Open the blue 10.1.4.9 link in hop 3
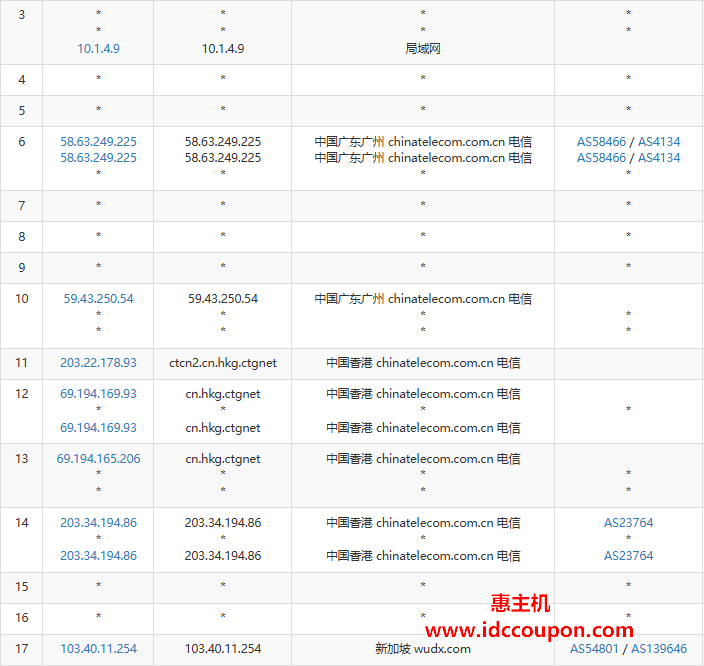This screenshot has height=666, width=704. pos(98,48)
